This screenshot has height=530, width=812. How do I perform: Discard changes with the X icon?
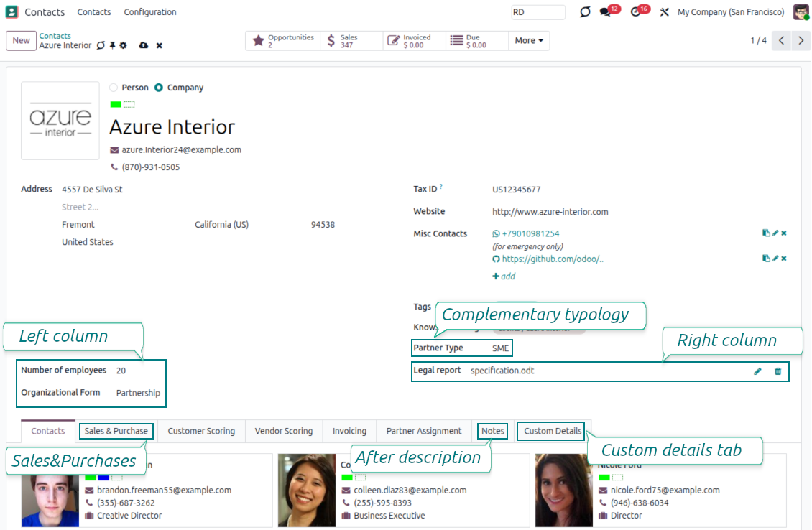point(160,45)
